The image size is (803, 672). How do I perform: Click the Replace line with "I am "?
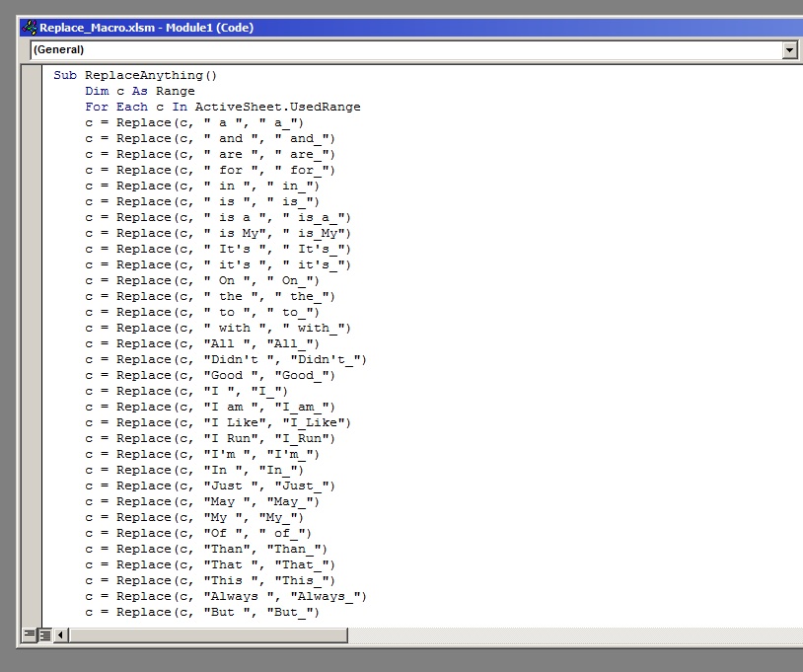pyautogui.click(x=210, y=408)
